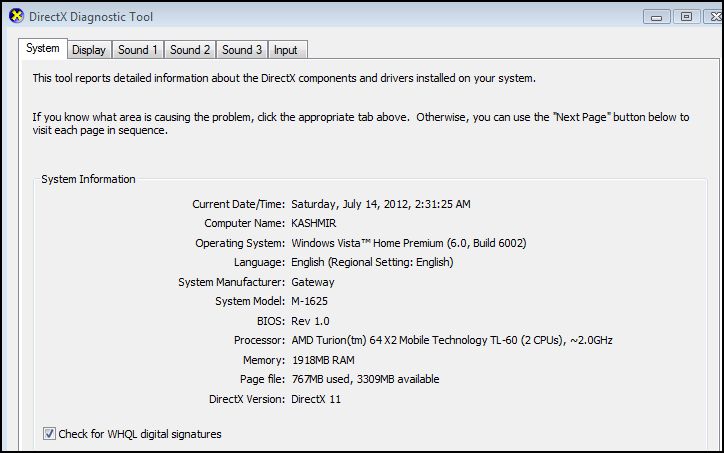Viewport: 724px width, 453px height.
Task: Select the System tab
Action: 42,48
